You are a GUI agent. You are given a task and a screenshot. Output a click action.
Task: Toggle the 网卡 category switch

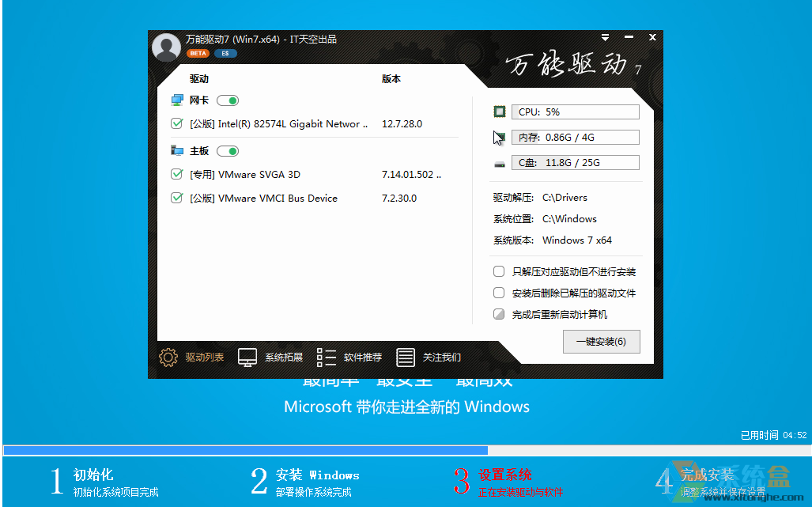228,100
